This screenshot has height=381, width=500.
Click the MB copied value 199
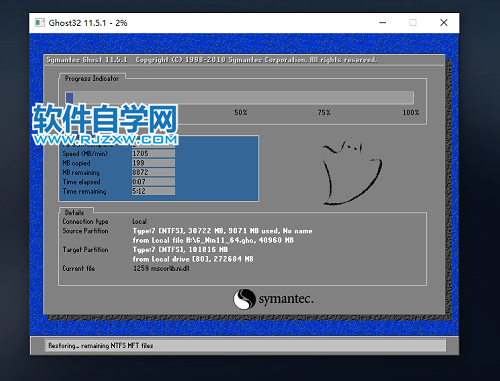coord(153,163)
